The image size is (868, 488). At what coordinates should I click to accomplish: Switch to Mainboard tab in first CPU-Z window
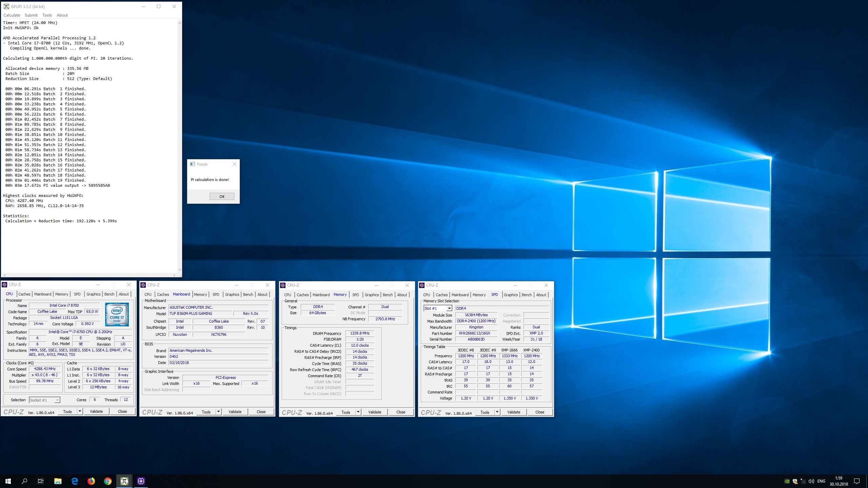click(43, 294)
